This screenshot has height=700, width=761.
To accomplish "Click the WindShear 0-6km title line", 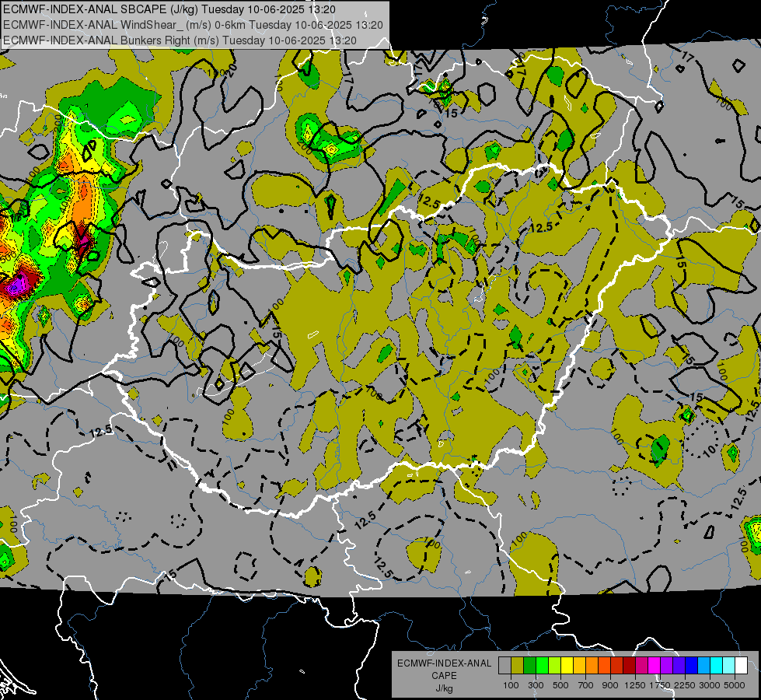I will 193,25.
